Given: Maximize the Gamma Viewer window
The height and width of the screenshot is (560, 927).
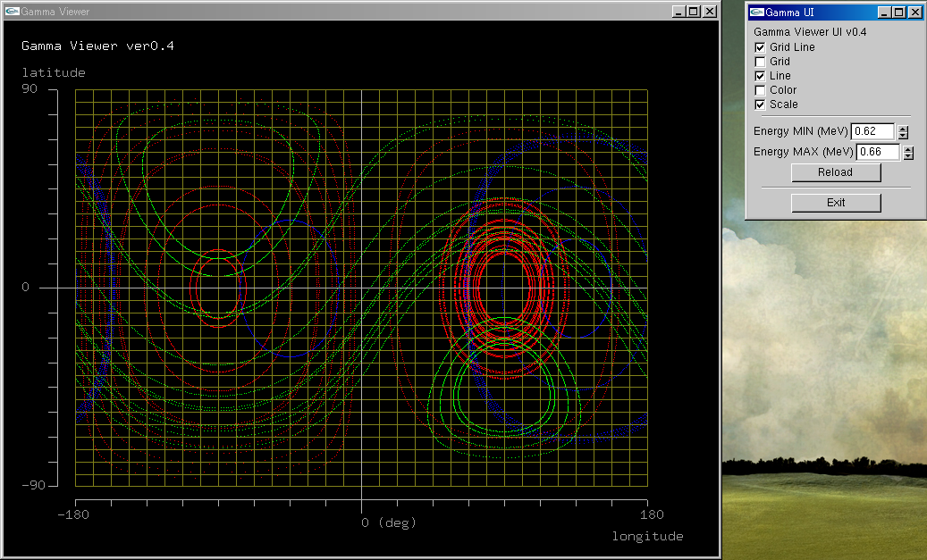Looking at the screenshot, I should tap(695, 12).
